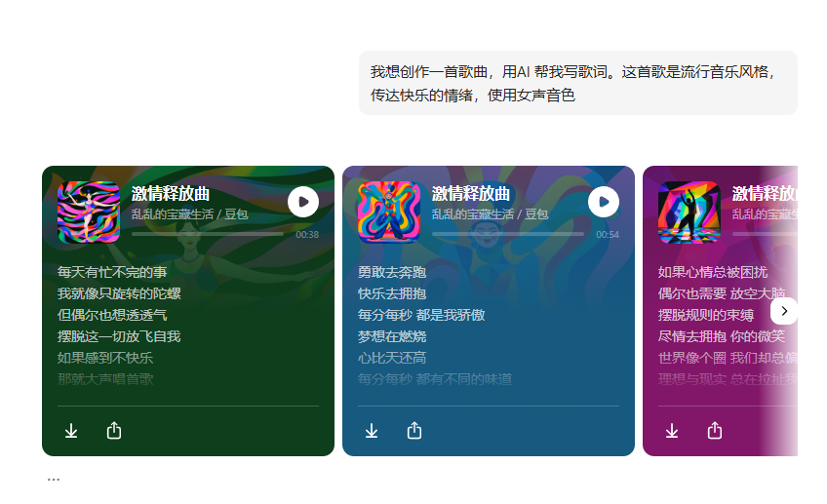This screenshot has width=827, height=504.
Task: Click faded lyric 那就大声唱首歌
Action: [105, 379]
